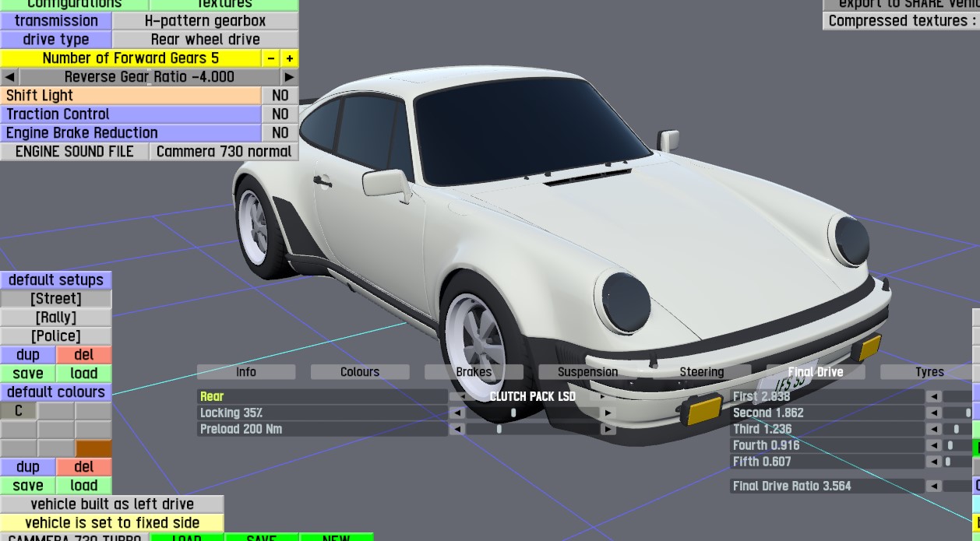Decrease the Final Drive Ratio
980x541 pixels.
933,486
